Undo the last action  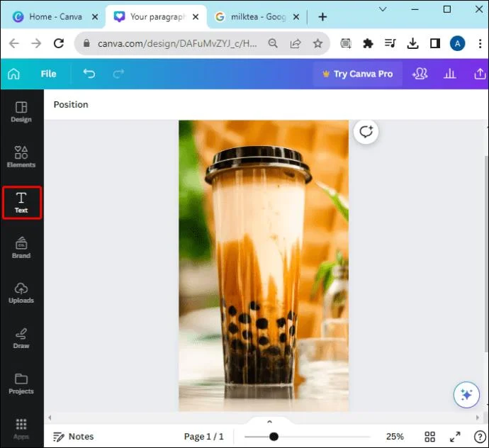(89, 74)
